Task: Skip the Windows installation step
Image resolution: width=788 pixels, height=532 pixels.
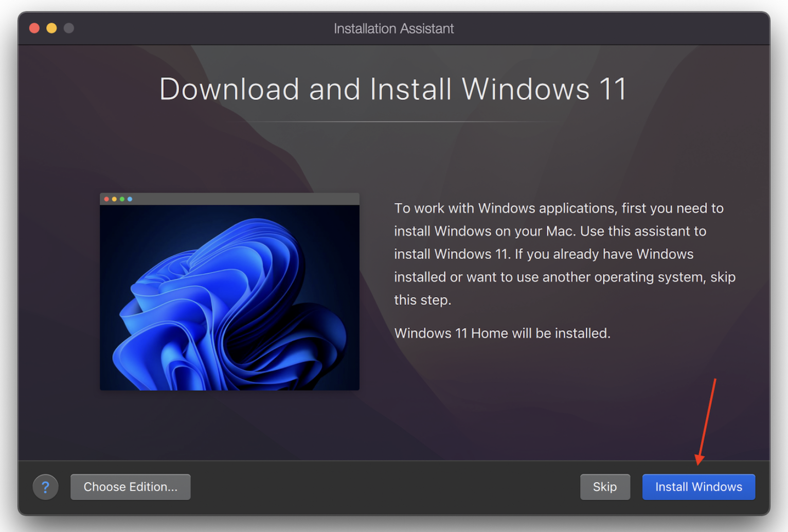Action: [x=605, y=487]
